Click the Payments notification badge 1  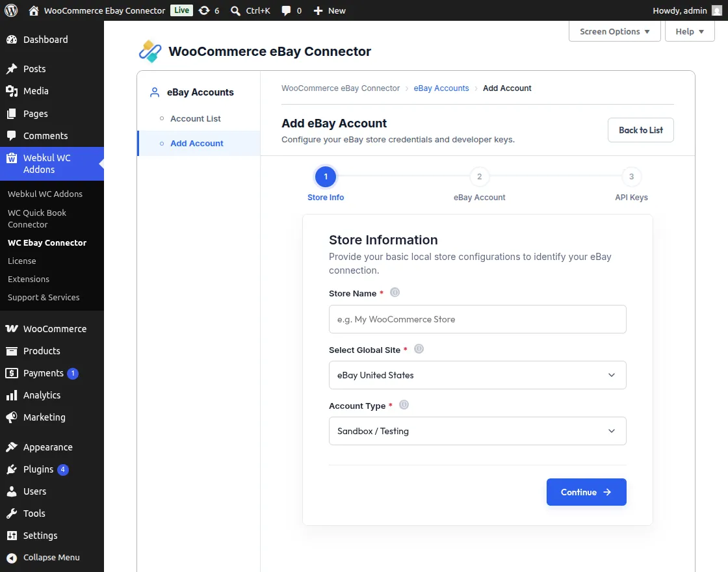click(x=72, y=373)
